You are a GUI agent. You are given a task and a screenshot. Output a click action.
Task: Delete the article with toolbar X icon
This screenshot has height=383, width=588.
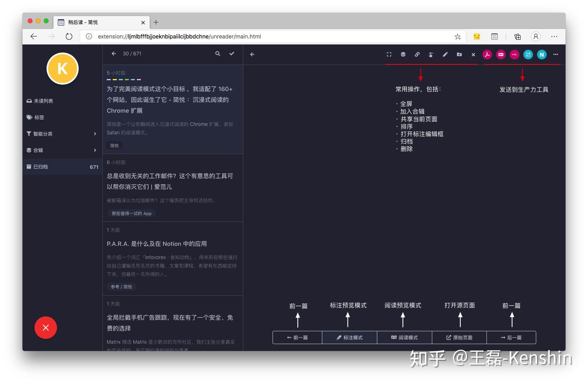(473, 55)
